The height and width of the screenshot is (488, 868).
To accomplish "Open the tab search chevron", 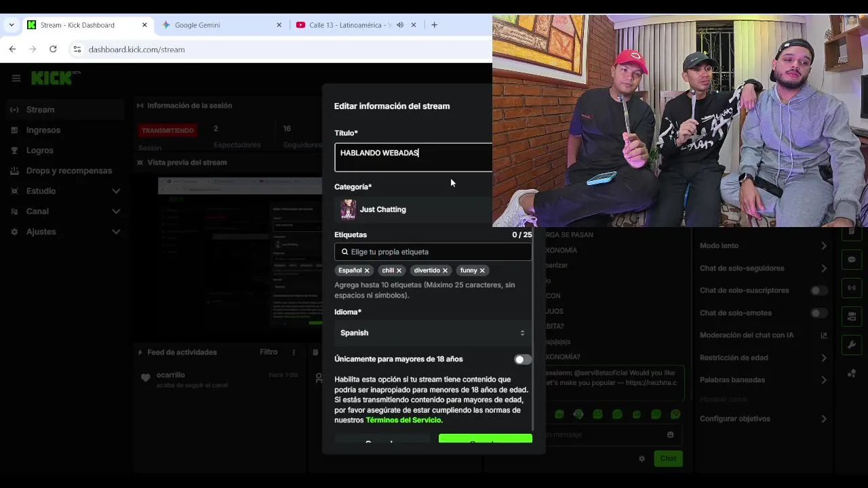I will click(12, 25).
